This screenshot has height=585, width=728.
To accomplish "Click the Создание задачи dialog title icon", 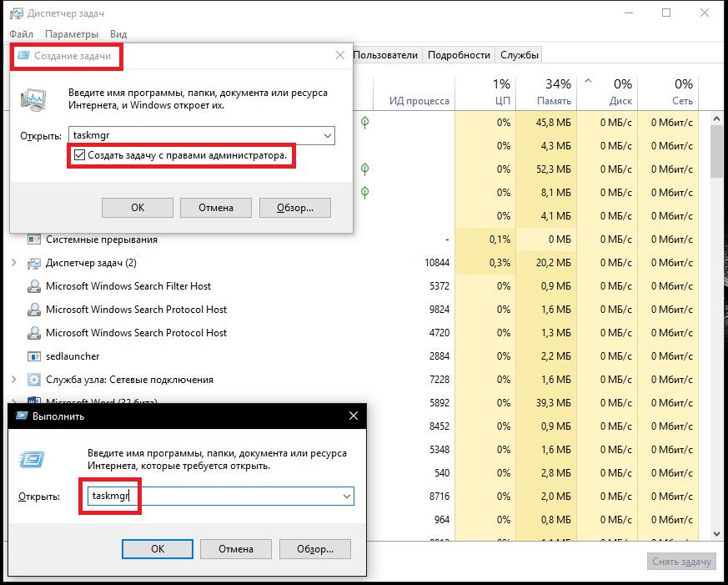I will click(23, 56).
